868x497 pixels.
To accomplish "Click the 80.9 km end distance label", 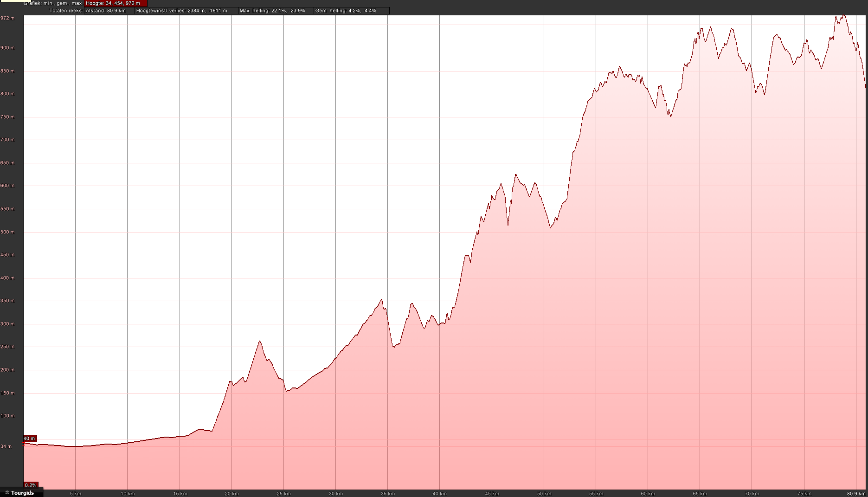I will (x=856, y=493).
